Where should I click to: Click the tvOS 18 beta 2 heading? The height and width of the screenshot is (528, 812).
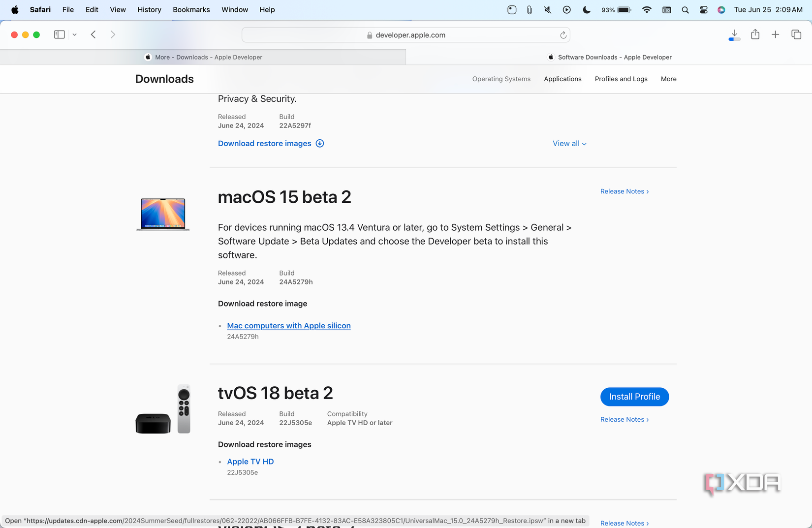coord(276,393)
